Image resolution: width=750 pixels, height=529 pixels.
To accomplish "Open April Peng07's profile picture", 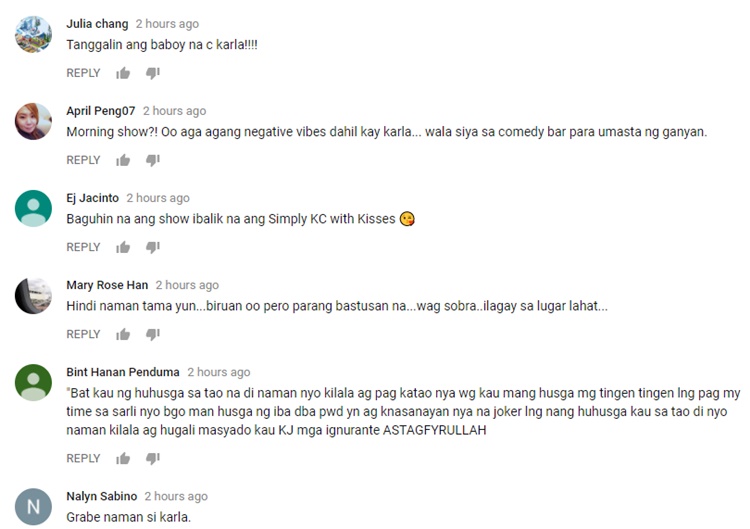I will coord(33,121).
